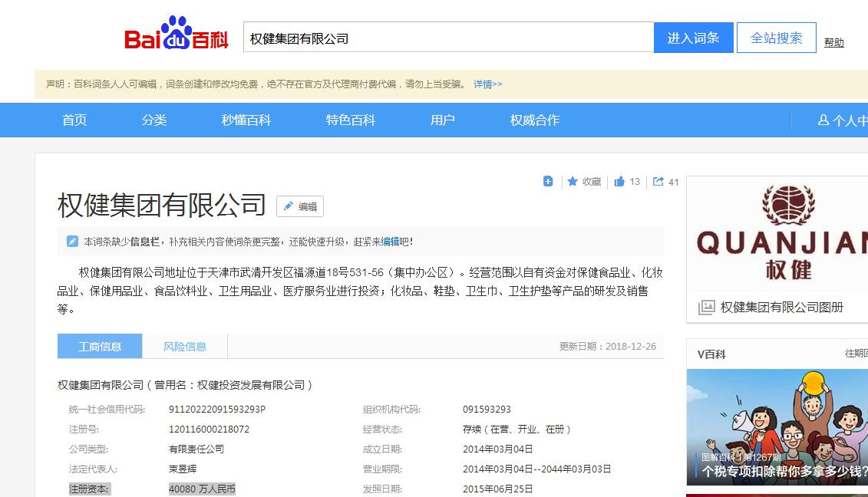This screenshot has width=868, height=497.
Task: Open the 分类 navigation menu
Action: (154, 120)
